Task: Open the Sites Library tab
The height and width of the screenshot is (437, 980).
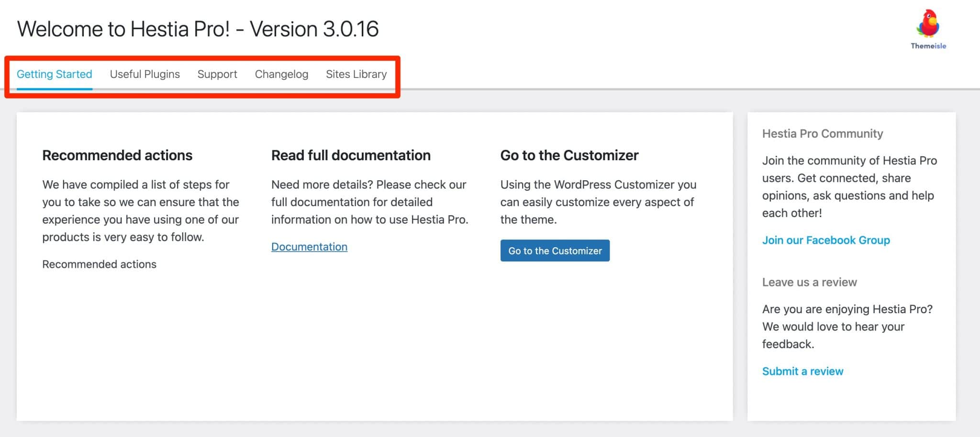Action: pyautogui.click(x=356, y=74)
